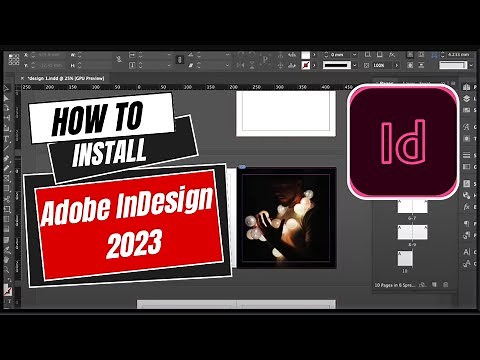Open the stroke weight dropdown beside 0 mm

pos(354,55)
